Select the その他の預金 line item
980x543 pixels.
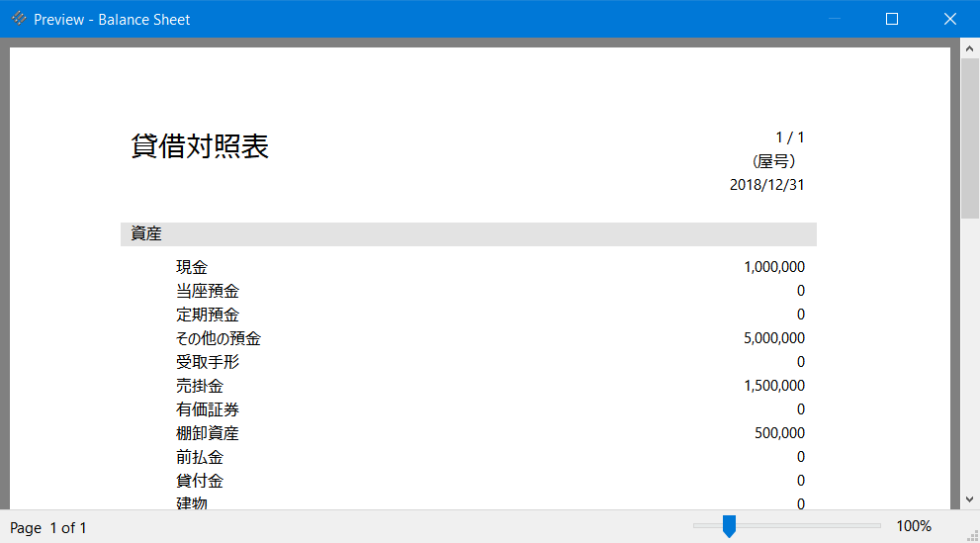coord(219,338)
